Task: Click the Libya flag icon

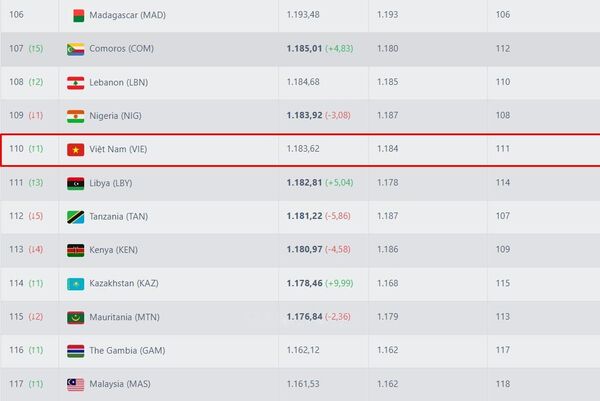Action: click(76, 183)
